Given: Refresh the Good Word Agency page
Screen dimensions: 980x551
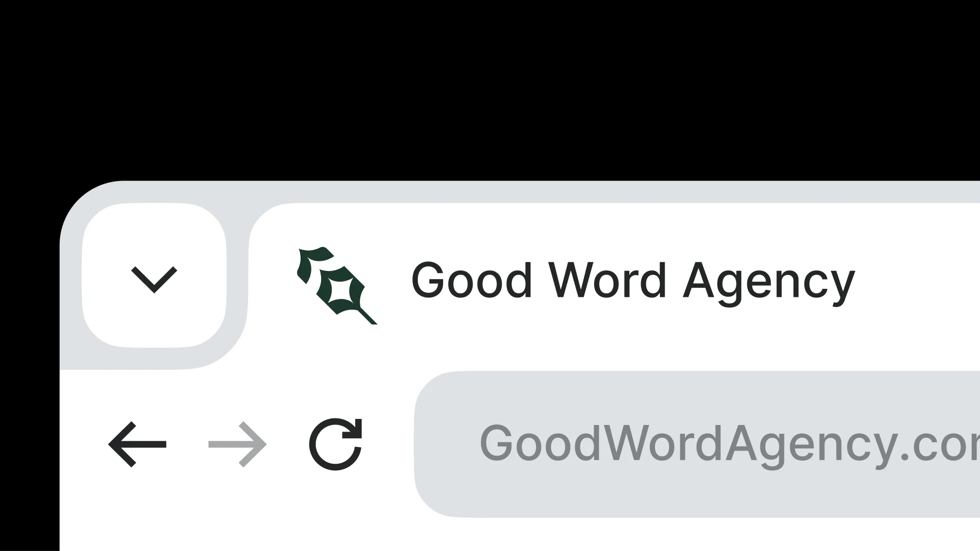Looking at the screenshot, I should 336,444.
